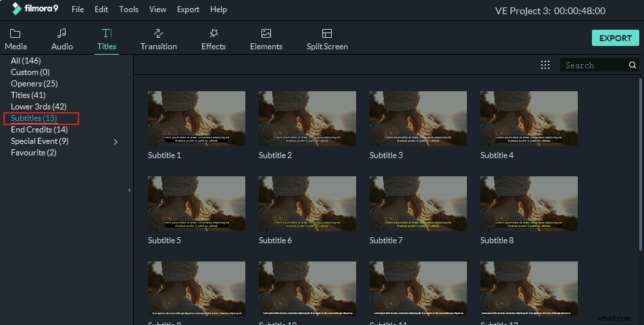Select the Subtitle 4 thumbnail

[529, 118]
